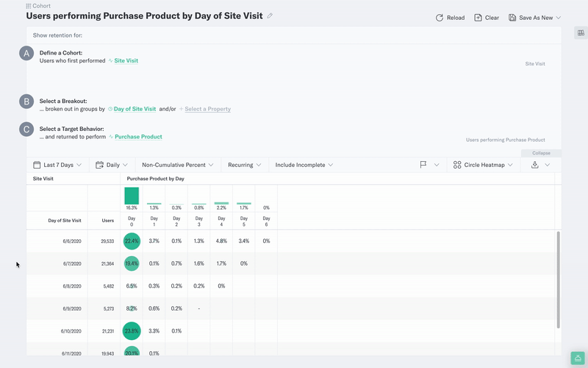
Task: Click the Daily interval calendar icon
Action: click(x=99, y=165)
